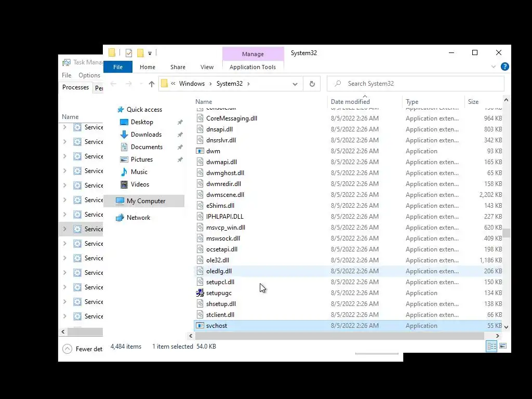Expand the chevron after System32 breadcrumb
532x399 pixels.
tap(248, 84)
